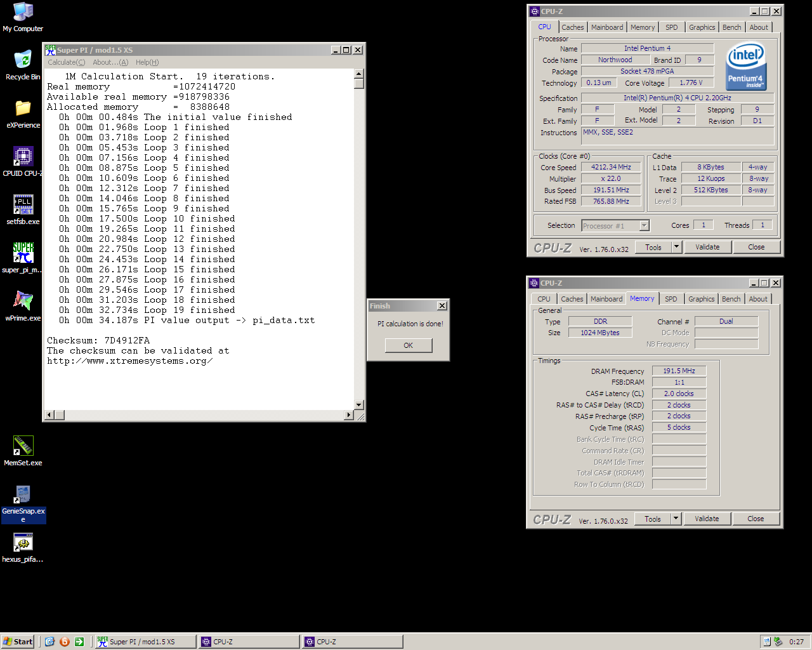Open the Start menu
The width and height of the screenshot is (812, 650).
pos(18,642)
